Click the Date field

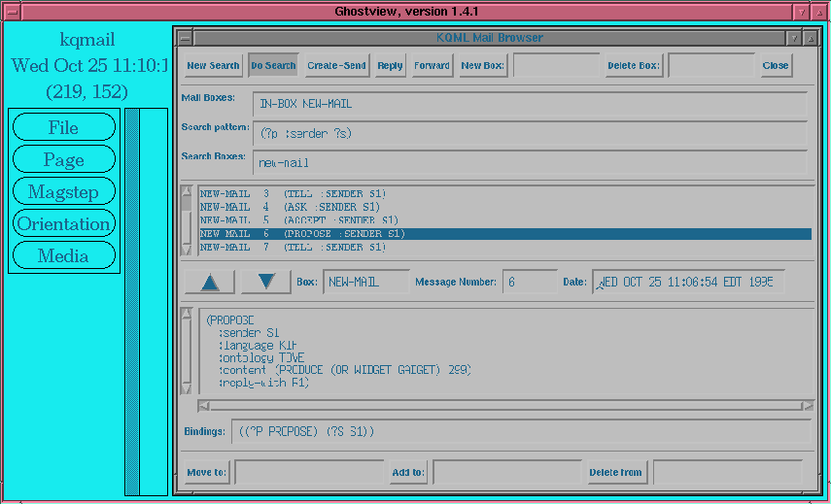pyautogui.click(x=688, y=282)
